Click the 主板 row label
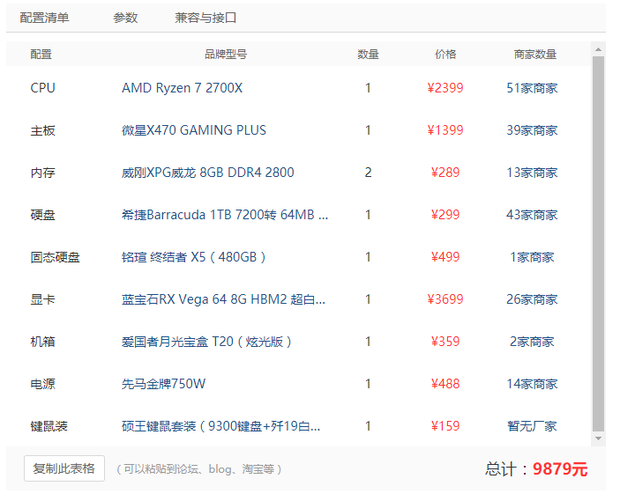The height and width of the screenshot is (501, 620). point(43,130)
